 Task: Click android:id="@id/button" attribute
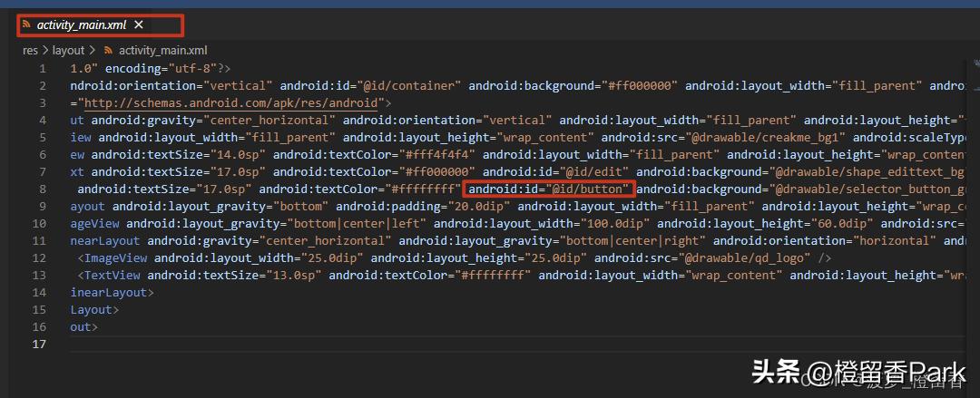click(549, 189)
